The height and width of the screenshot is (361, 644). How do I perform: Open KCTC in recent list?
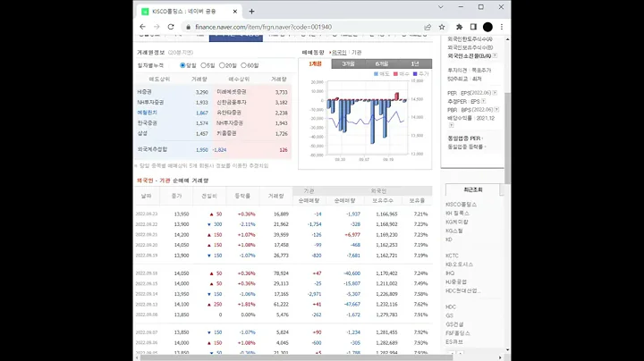pyautogui.click(x=452, y=256)
